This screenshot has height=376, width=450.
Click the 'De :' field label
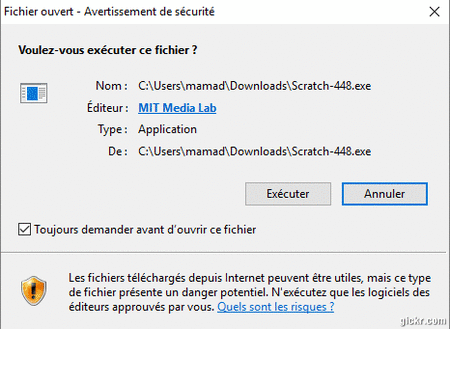tap(118, 151)
